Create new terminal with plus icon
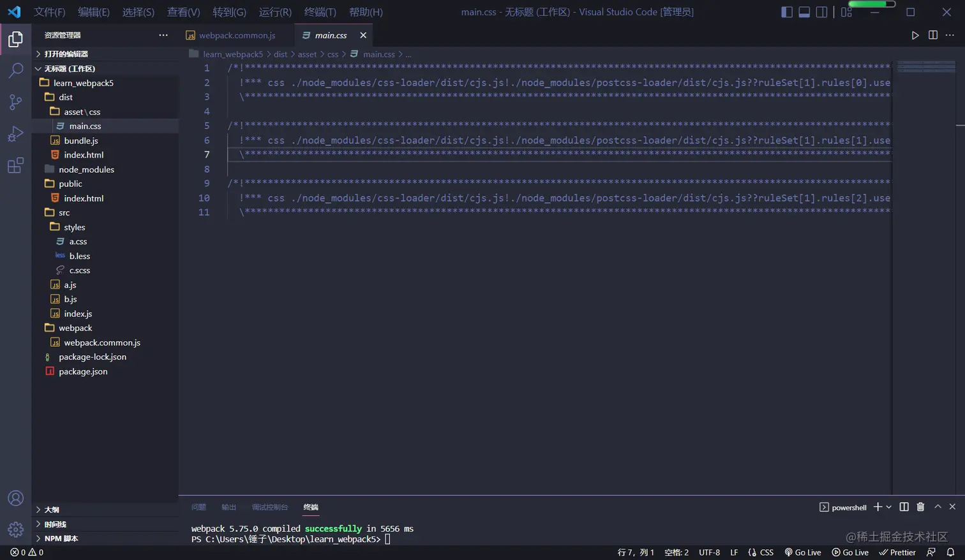 coord(878,507)
